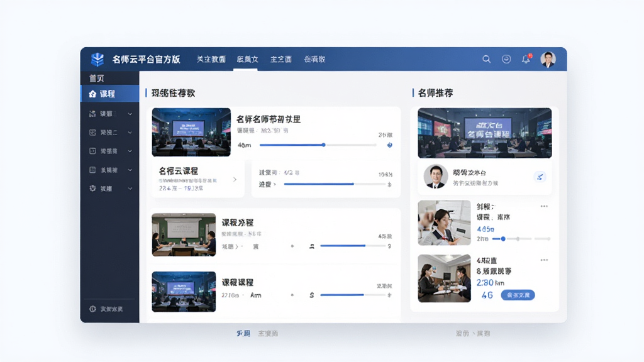Image resolution: width=644 pixels, height=362 pixels.
Task: Click the person icon in the 课程办程 row
Action: pyautogui.click(x=312, y=246)
